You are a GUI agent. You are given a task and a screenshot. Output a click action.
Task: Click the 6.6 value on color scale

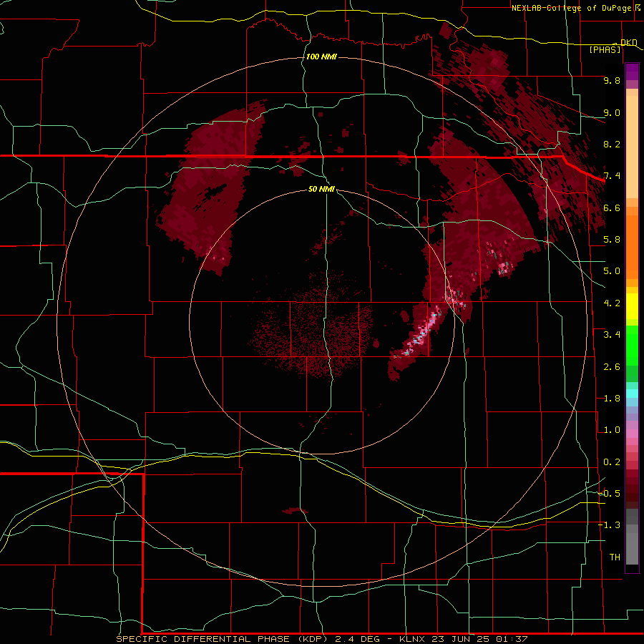point(612,208)
